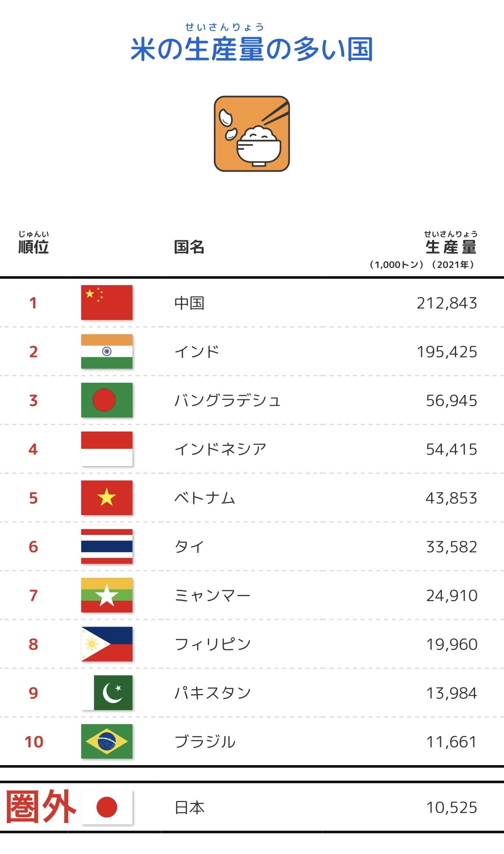
Task: Click India's production value 195,425
Action: (447, 352)
